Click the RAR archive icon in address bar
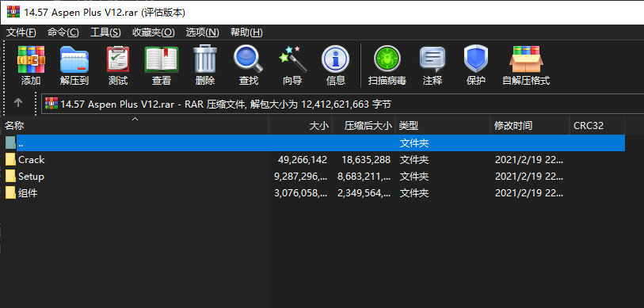The width and height of the screenshot is (644, 308). point(51,104)
